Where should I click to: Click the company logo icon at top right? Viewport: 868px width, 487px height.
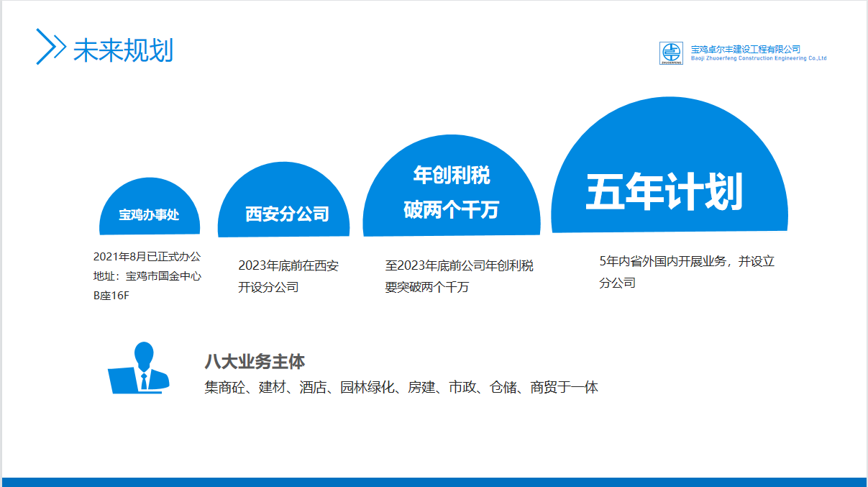click(671, 53)
